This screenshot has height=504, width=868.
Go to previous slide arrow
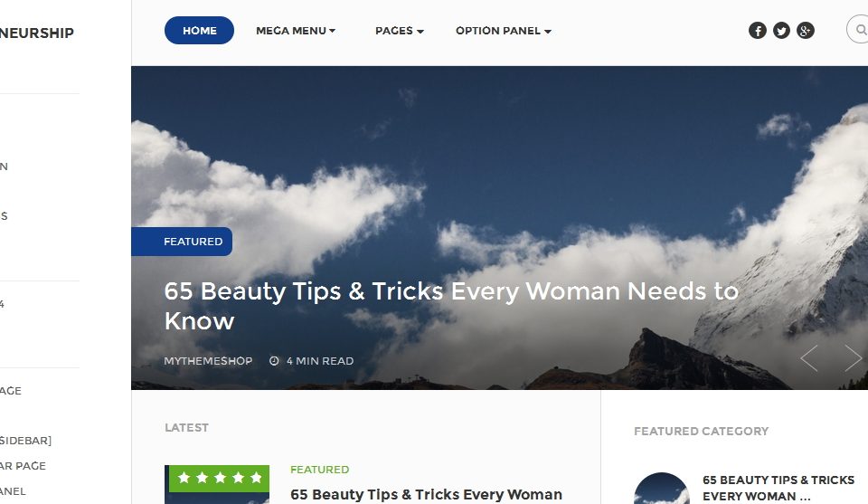tap(809, 357)
